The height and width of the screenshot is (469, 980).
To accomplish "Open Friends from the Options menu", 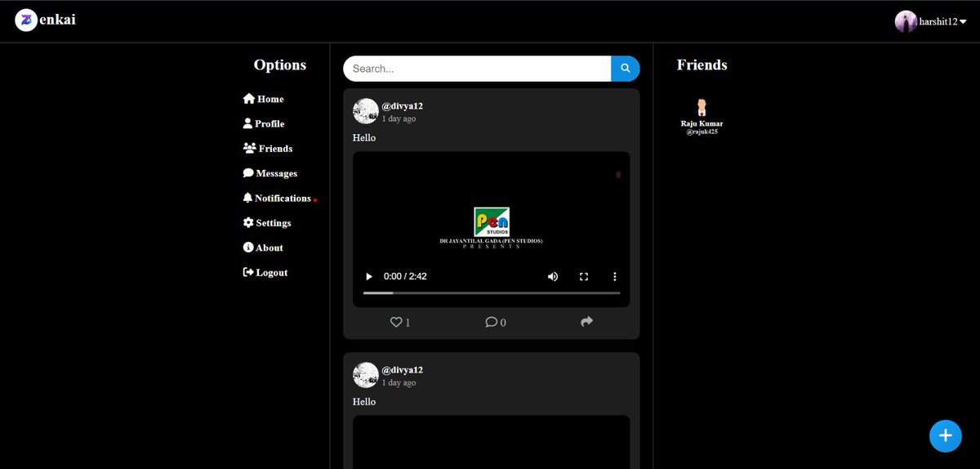I will [267, 149].
